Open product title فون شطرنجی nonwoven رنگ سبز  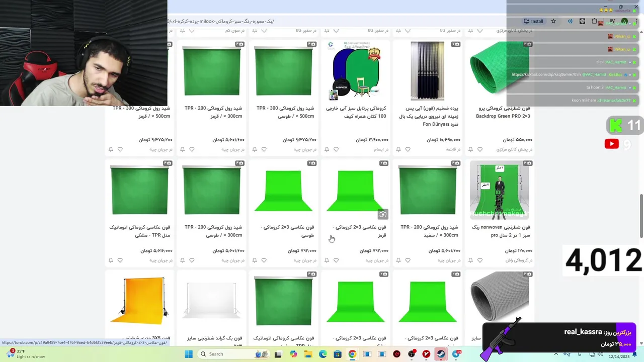click(x=500, y=231)
